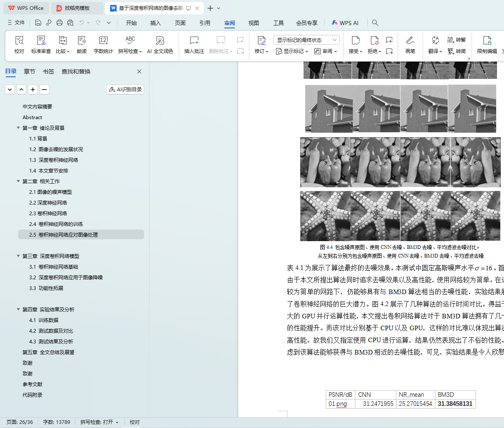Click the Print icon in quick toolbar
Screen dimensions: 504x428
click(60, 23)
